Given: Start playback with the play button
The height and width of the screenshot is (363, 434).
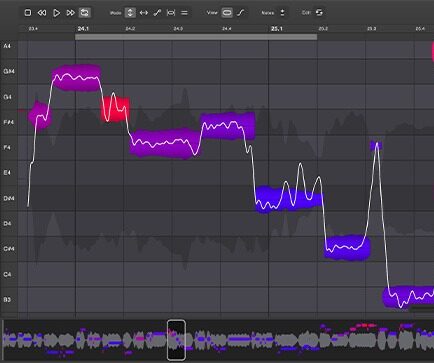Looking at the screenshot, I should [x=56, y=13].
